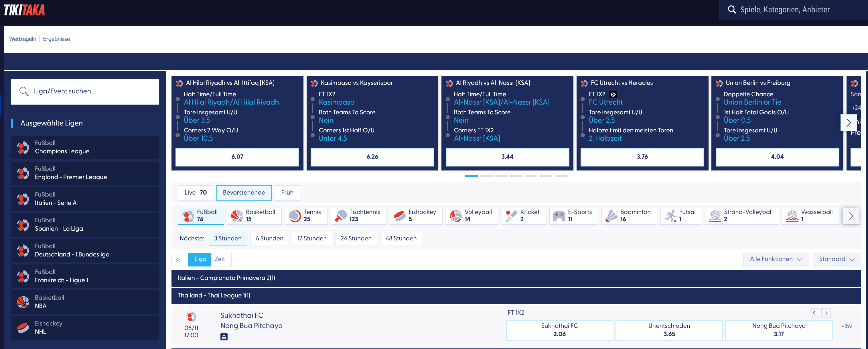Sort events by Liga
The height and width of the screenshot is (349, 868).
pos(200,259)
